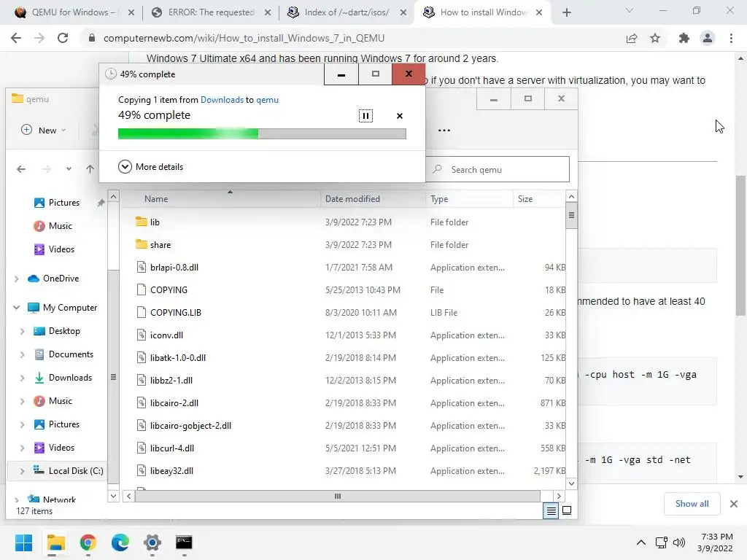Viewport: 747px width, 560px height.
Task: Share this page from Chrome toolbar
Action: [x=632, y=38]
